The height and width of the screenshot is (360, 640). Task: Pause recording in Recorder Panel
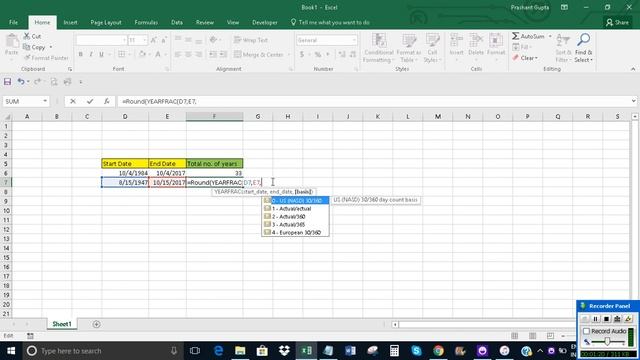coord(596,319)
